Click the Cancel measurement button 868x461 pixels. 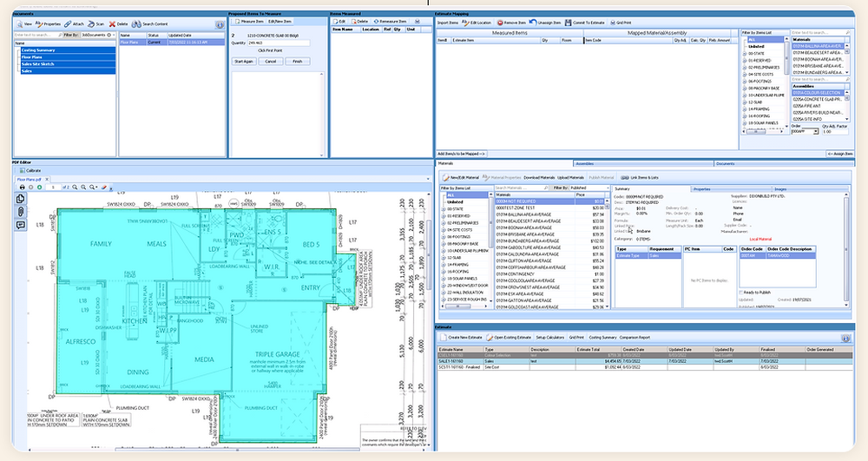click(x=270, y=62)
